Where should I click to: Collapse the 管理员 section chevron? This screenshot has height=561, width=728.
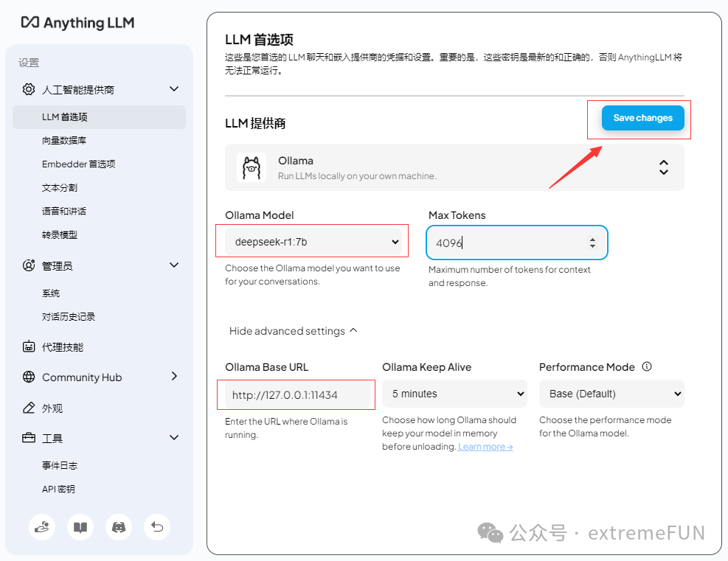tap(174, 265)
